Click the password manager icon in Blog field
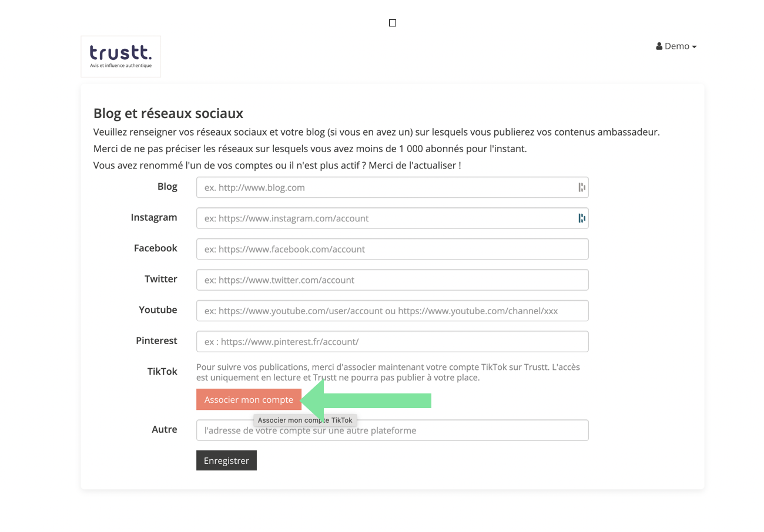Screen dimensions: 764x532 [x=582, y=187]
